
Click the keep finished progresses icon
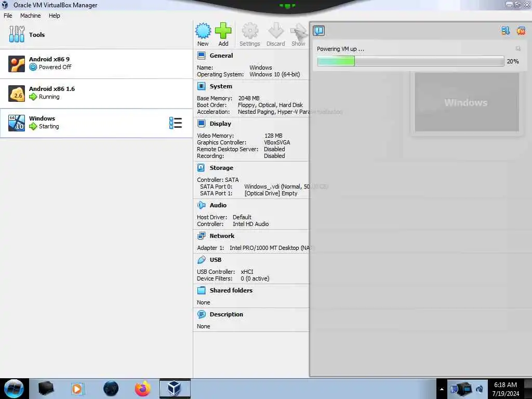(506, 31)
